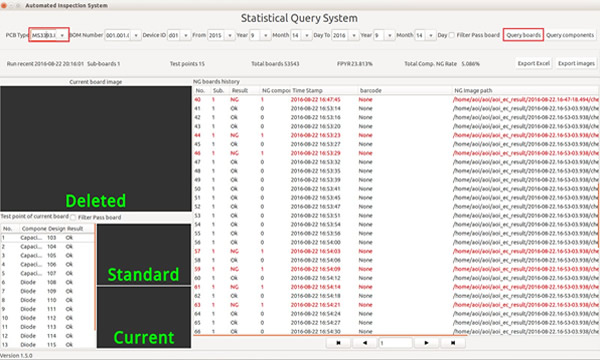Go to first page of results
Viewport: 600px width, 360px height.
tap(338, 343)
